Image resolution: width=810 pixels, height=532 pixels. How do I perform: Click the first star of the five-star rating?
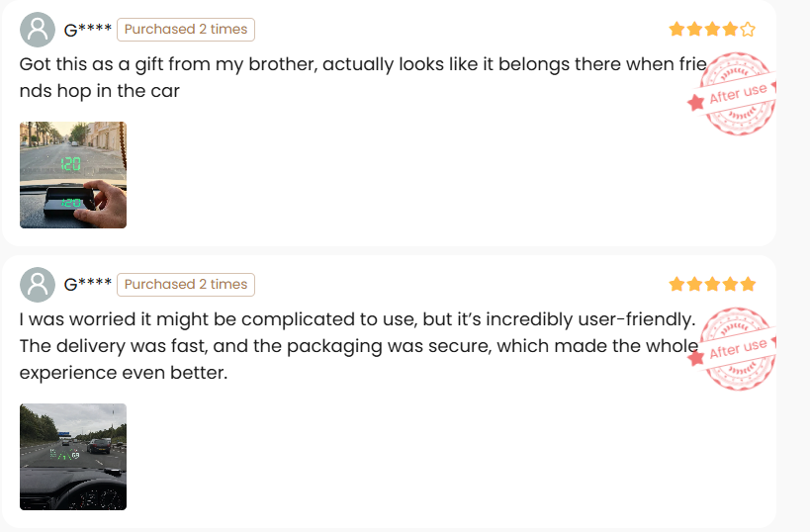676,284
